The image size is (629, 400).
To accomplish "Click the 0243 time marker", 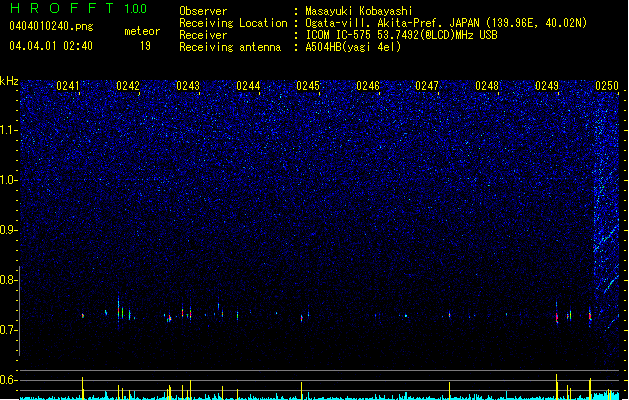I will tap(188, 86).
